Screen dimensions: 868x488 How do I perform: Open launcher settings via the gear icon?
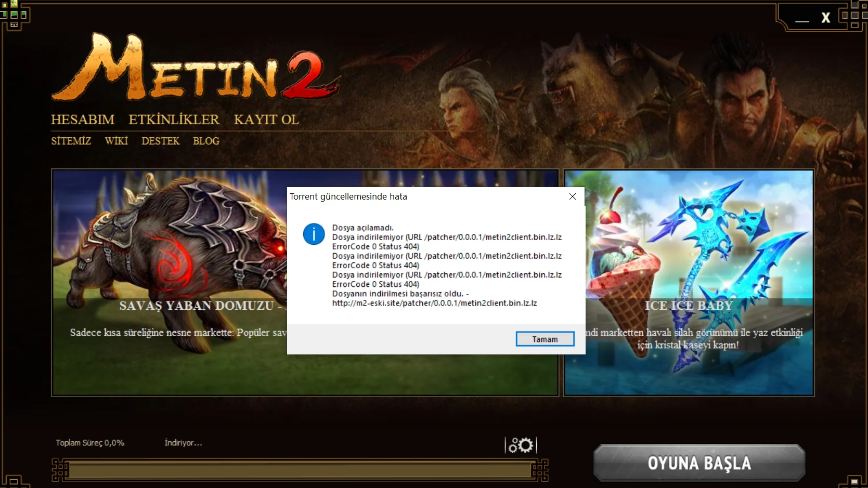(x=521, y=445)
